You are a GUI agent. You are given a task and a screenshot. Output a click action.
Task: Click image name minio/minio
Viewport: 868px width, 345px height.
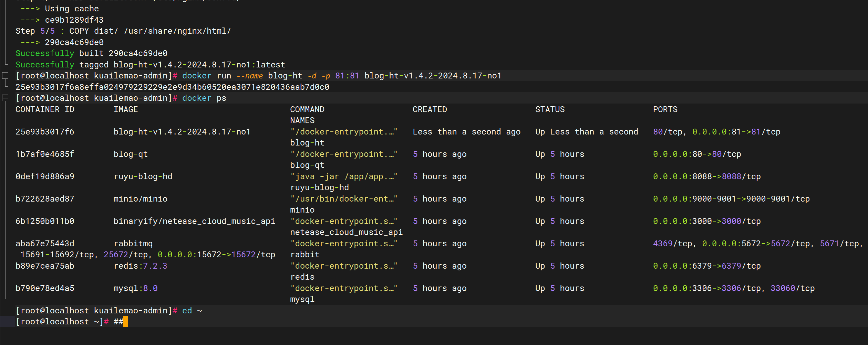141,199
